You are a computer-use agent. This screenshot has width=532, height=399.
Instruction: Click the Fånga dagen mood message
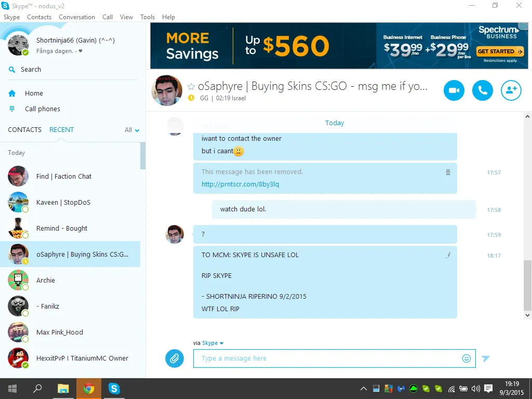[x=59, y=51]
